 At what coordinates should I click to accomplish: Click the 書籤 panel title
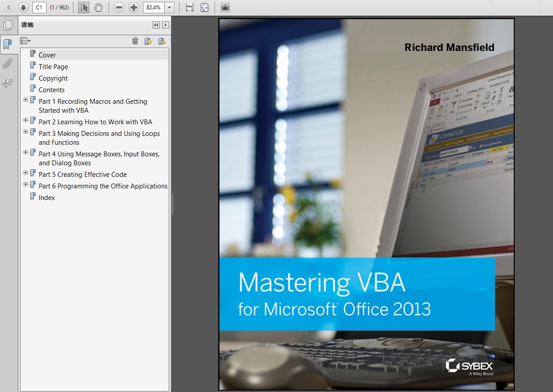(27, 25)
